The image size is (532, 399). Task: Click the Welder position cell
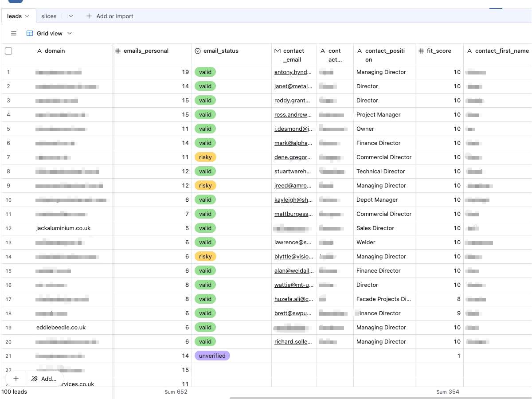pos(384,242)
